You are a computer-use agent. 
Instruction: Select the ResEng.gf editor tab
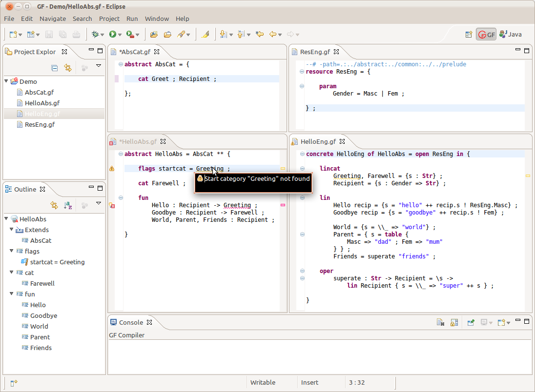coord(315,52)
